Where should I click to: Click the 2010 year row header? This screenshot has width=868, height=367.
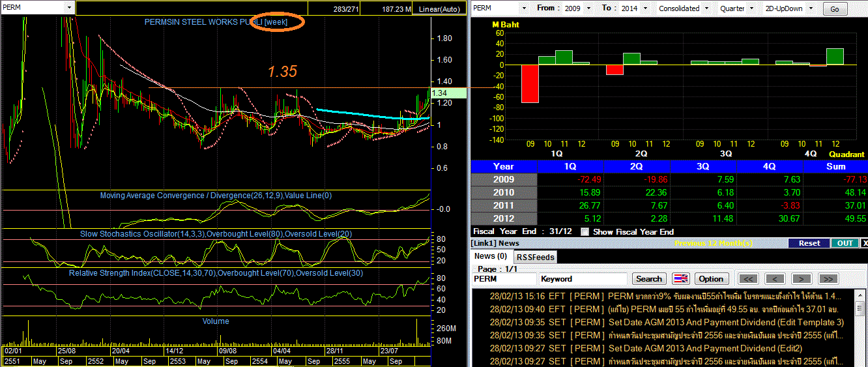(x=504, y=192)
